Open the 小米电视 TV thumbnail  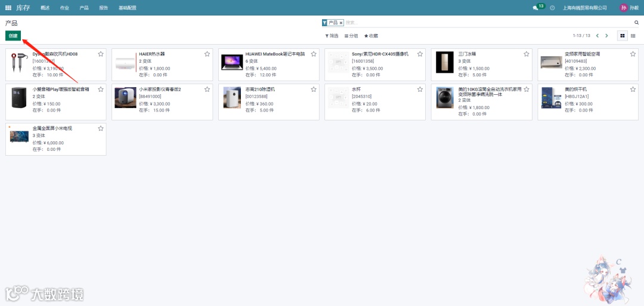click(19, 137)
